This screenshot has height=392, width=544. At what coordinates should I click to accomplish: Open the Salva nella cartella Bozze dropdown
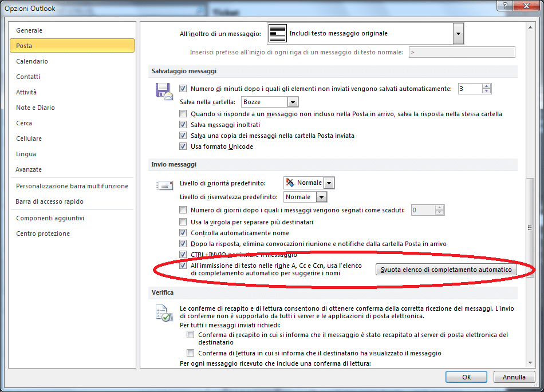tap(293, 102)
